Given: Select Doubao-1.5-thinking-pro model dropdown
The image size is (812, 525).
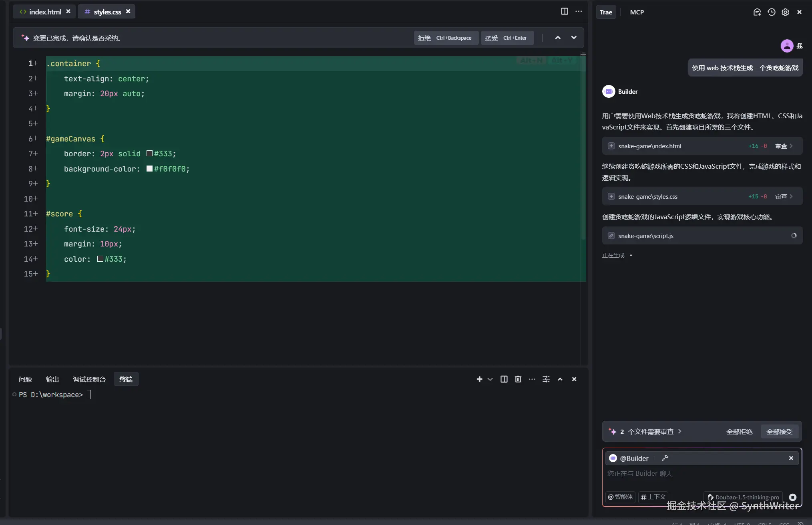Looking at the screenshot, I should tap(743, 497).
